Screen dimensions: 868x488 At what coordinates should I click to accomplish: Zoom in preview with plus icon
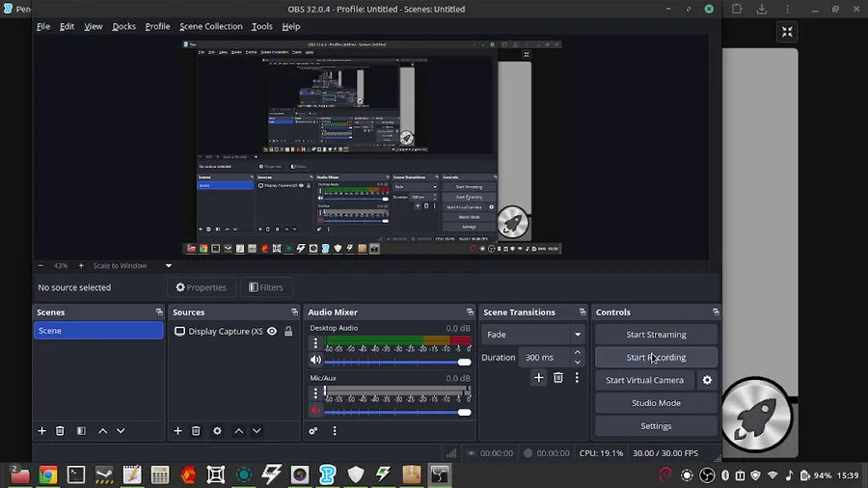(x=81, y=265)
